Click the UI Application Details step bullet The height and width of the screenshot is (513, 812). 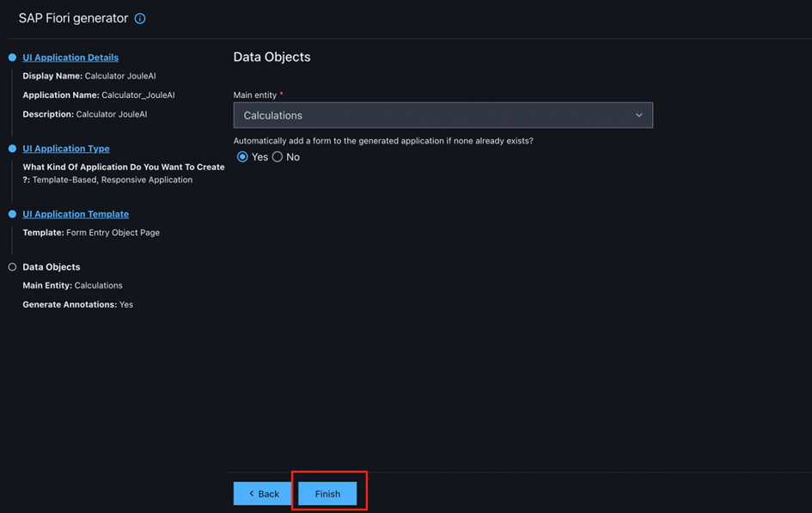pyautogui.click(x=12, y=58)
